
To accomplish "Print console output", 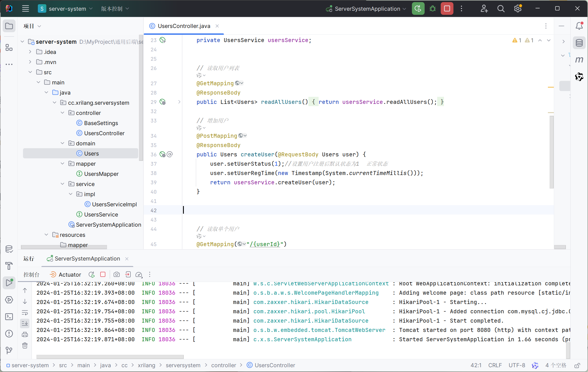I will 25,334.
